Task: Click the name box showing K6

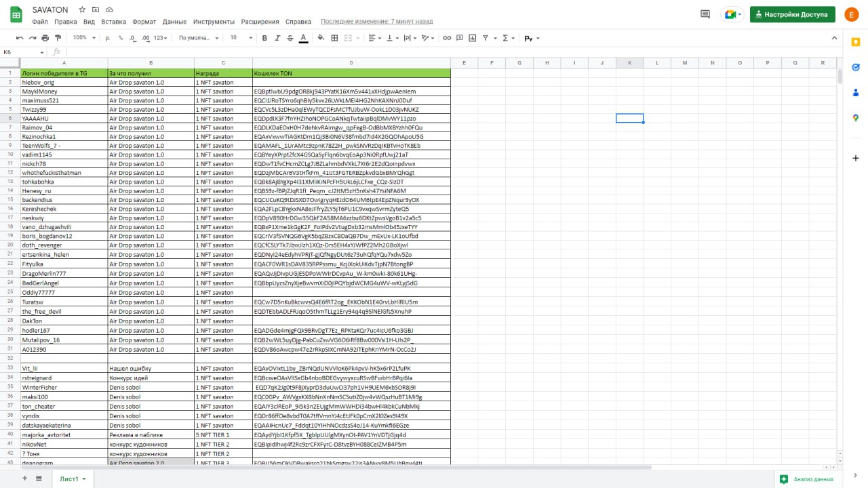Action: click(x=24, y=52)
